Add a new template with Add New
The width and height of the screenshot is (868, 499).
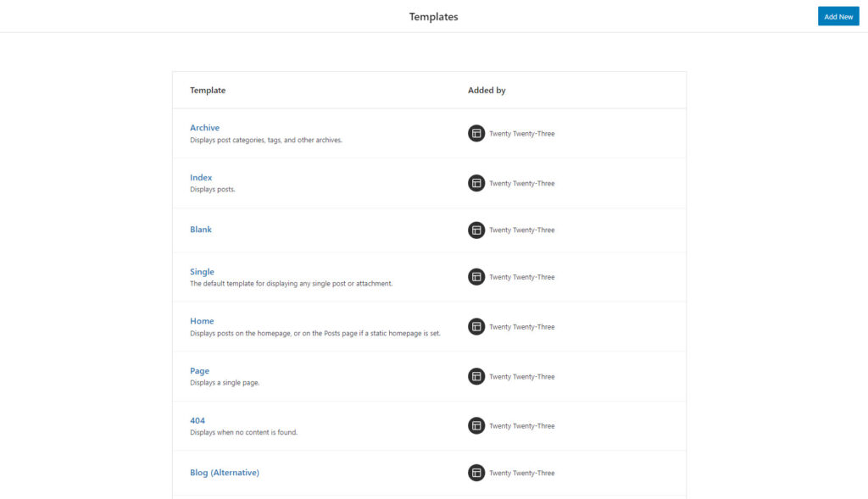(838, 17)
